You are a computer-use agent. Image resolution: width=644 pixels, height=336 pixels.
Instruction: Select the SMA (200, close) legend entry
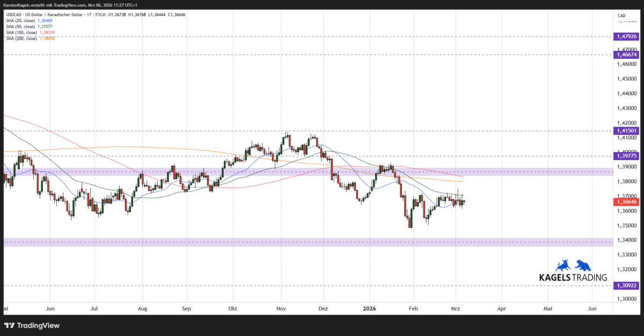(21, 39)
